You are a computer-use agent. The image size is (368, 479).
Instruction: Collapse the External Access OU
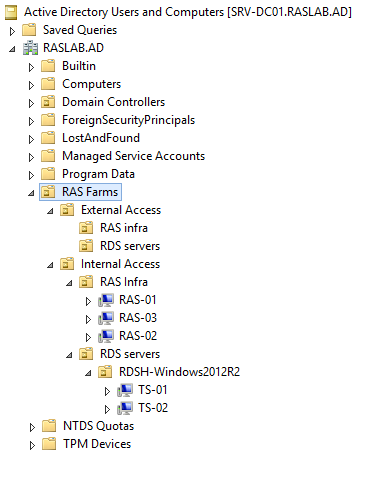pyautogui.click(x=50, y=211)
